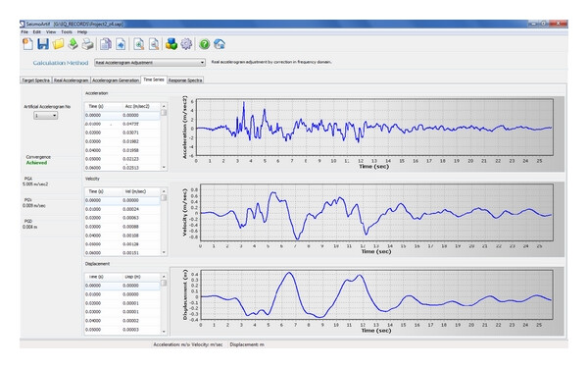The width and height of the screenshot is (588, 368).
Task: Open the Accelerogram Generation tab
Action: click(116, 80)
